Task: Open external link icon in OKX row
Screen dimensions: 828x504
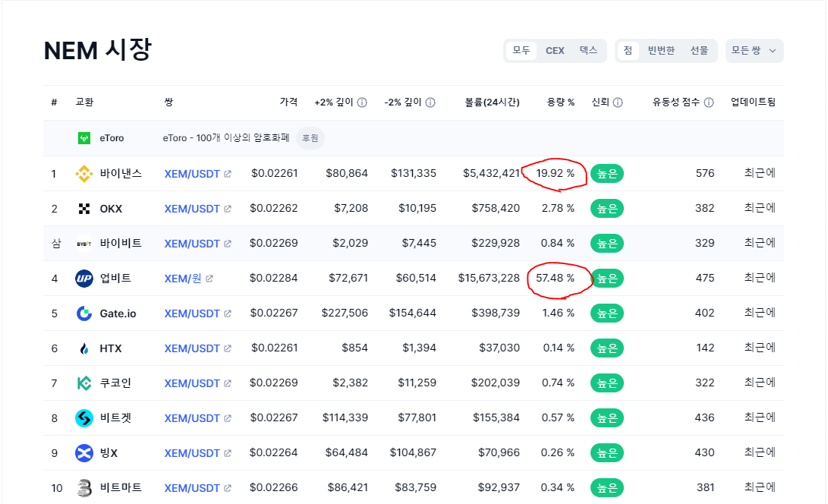Action: (228, 209)
